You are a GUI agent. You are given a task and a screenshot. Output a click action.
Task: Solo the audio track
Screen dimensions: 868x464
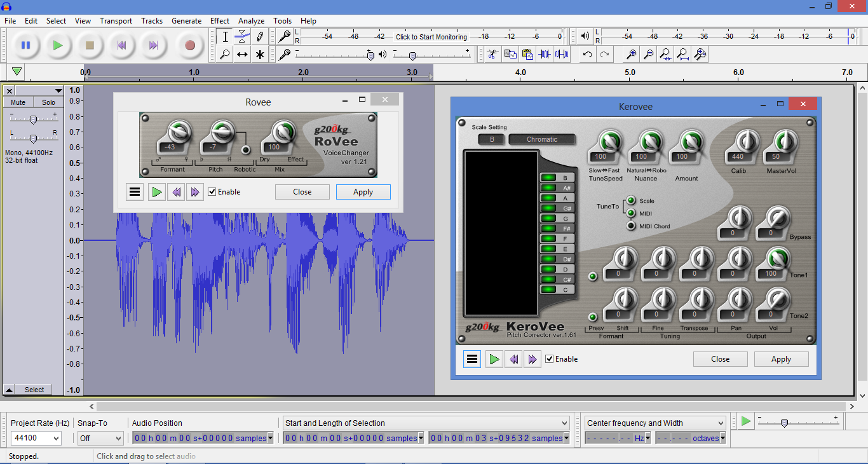49,102
